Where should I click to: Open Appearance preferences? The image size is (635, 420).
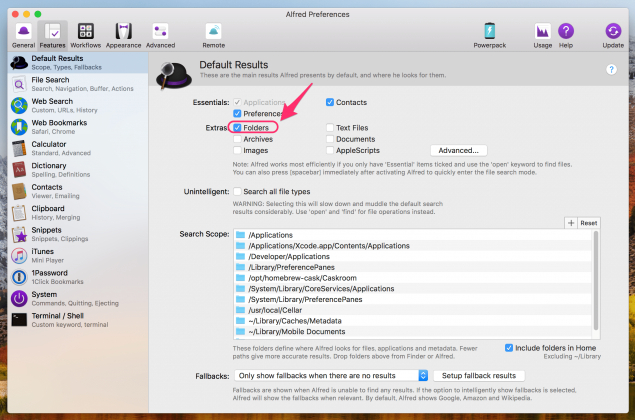click(123, 36)
